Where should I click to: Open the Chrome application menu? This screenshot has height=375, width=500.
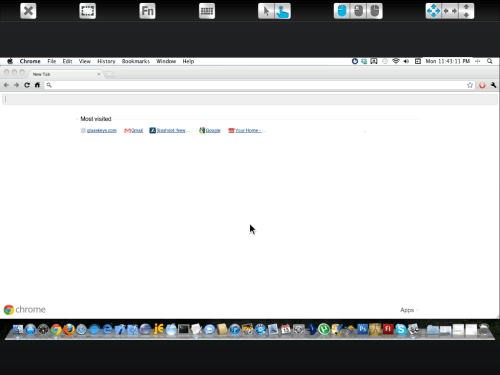(x=30, y=61)
